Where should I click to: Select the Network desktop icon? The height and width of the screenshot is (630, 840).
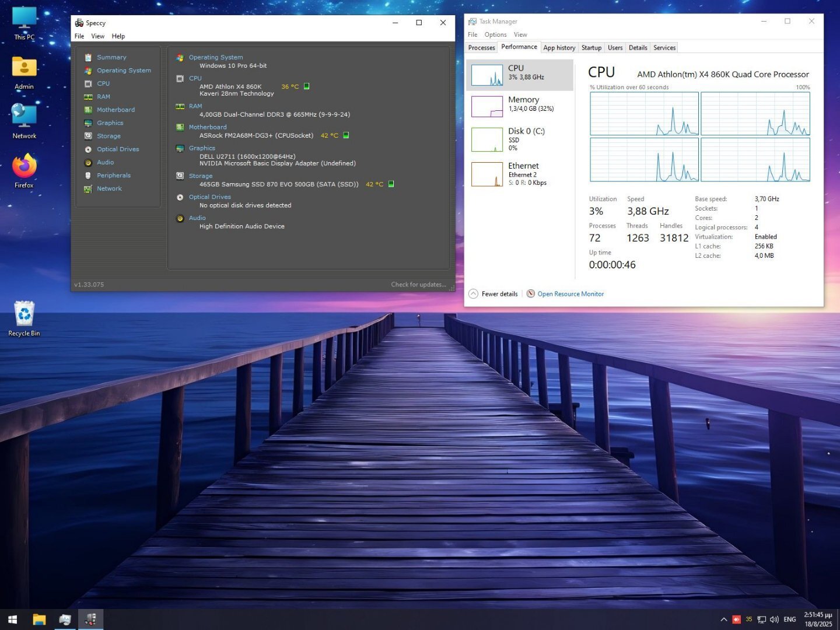click(x=24, y=121)
